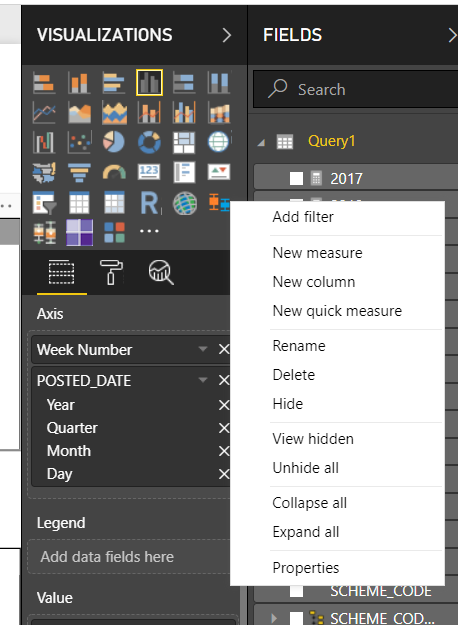Select the area chart visual
458x625 pixels.
coord(79,112)
